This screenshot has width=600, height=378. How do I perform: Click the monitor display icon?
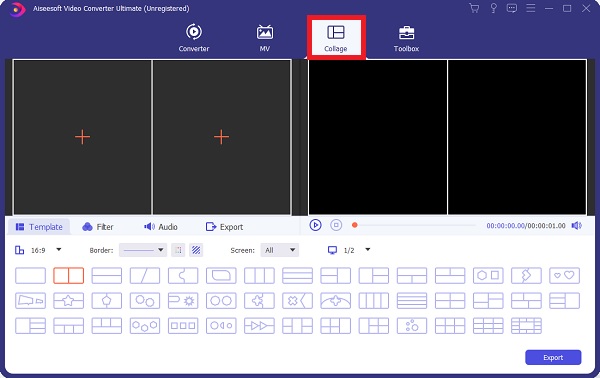[x=332, y=250]
